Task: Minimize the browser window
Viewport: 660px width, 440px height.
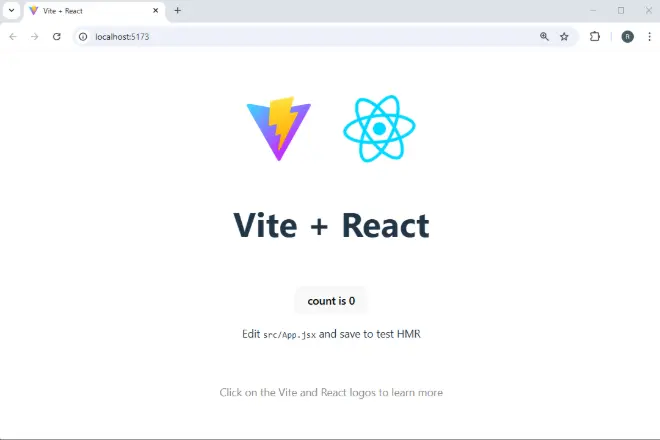Action: tap(593, 11)
